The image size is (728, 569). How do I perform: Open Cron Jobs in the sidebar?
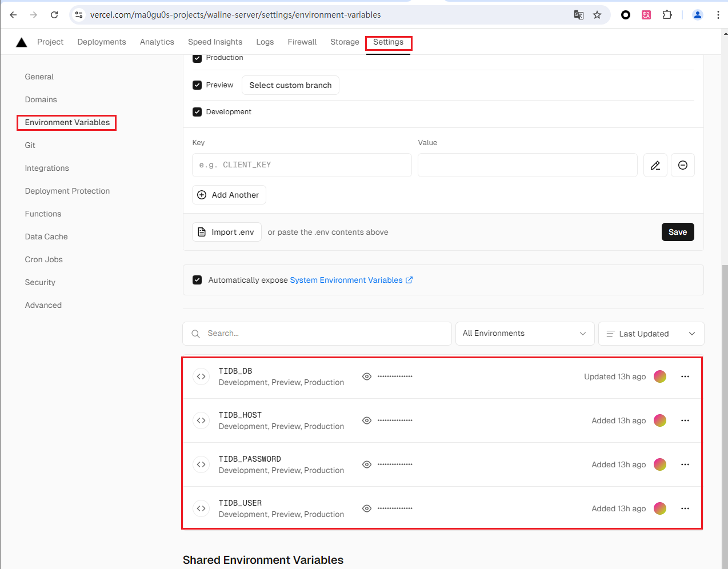coord(43,259)
